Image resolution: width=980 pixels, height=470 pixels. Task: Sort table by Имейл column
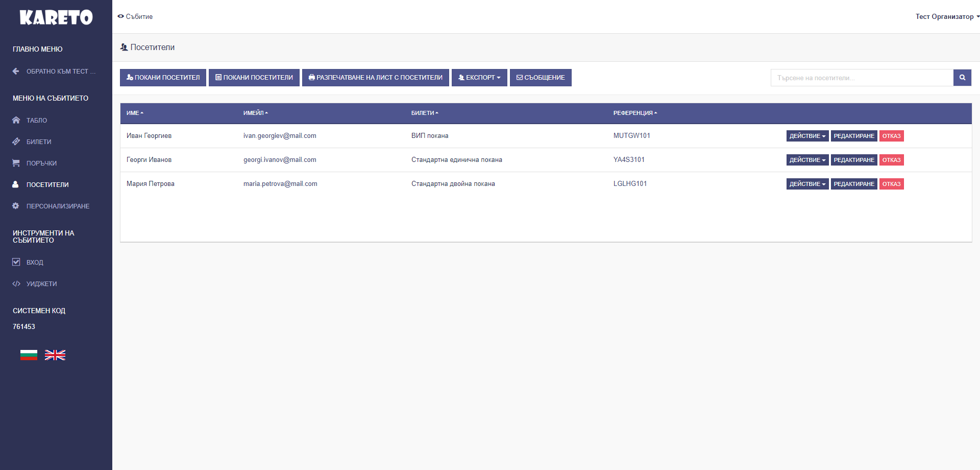coord(255,113)
